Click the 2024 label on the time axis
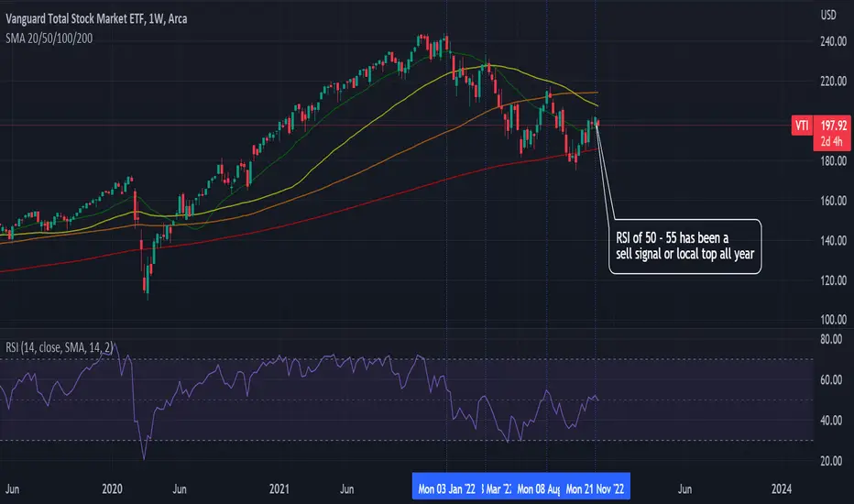The image size is (854, 504). tap(781, 488)
